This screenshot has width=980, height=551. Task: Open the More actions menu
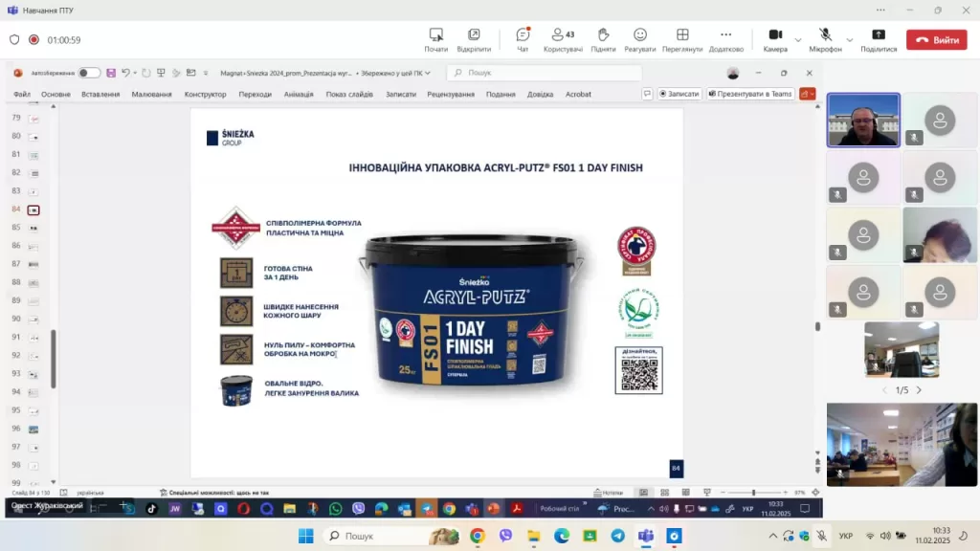pos(726,39)
